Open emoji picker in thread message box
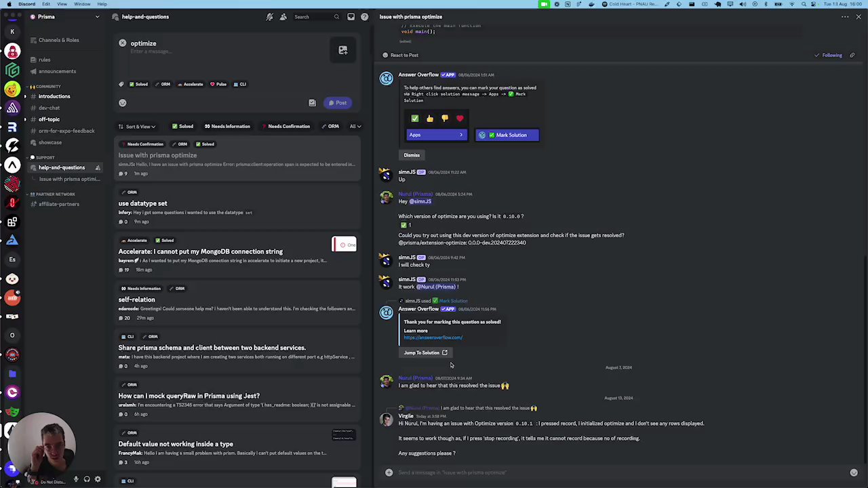Viewport: 868px width, 488px height. point(854,472)
